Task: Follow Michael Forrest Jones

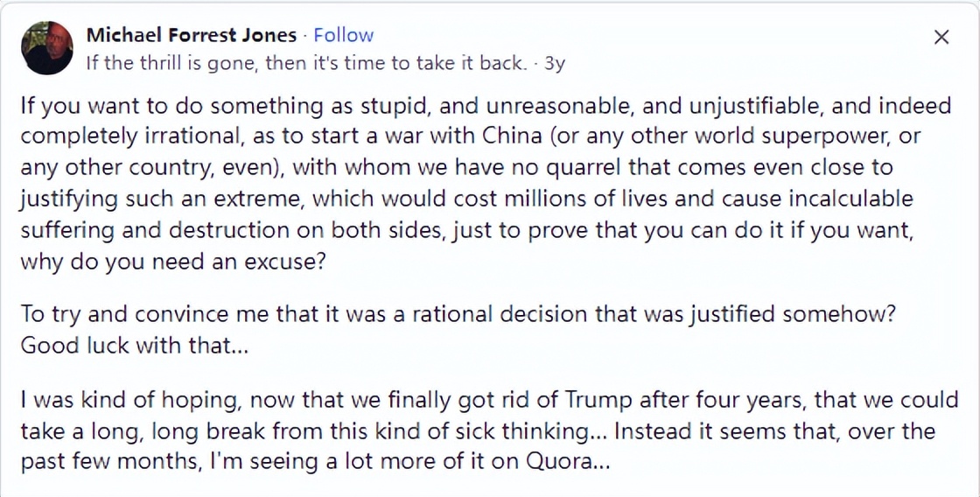Action: tap(343, 35)
